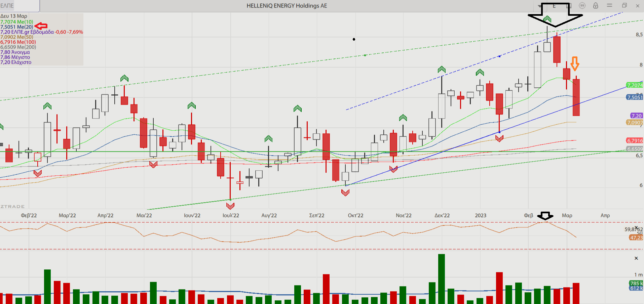Select the red down signal below Φεβ'22 low

tap(38, 173)
